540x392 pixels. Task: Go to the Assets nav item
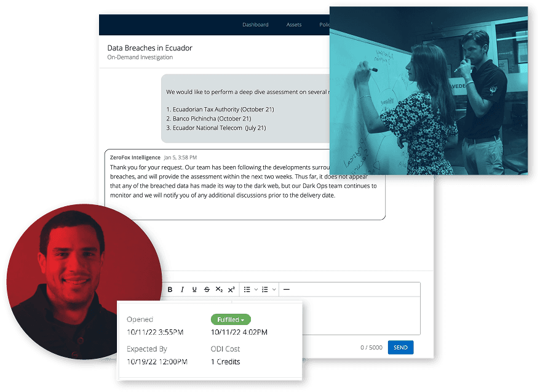pyautogui.click(x=294, y=25)
